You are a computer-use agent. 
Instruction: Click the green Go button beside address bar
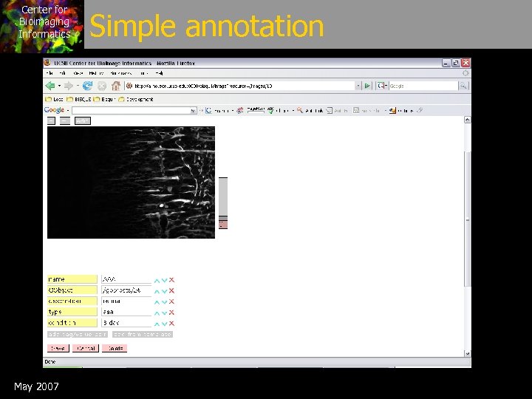point(367,86)
